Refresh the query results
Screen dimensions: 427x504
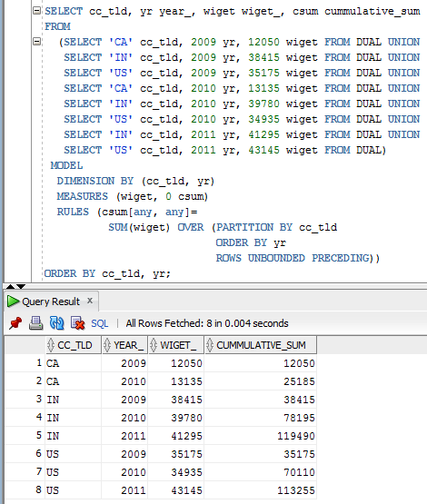[x=57, y=323]
